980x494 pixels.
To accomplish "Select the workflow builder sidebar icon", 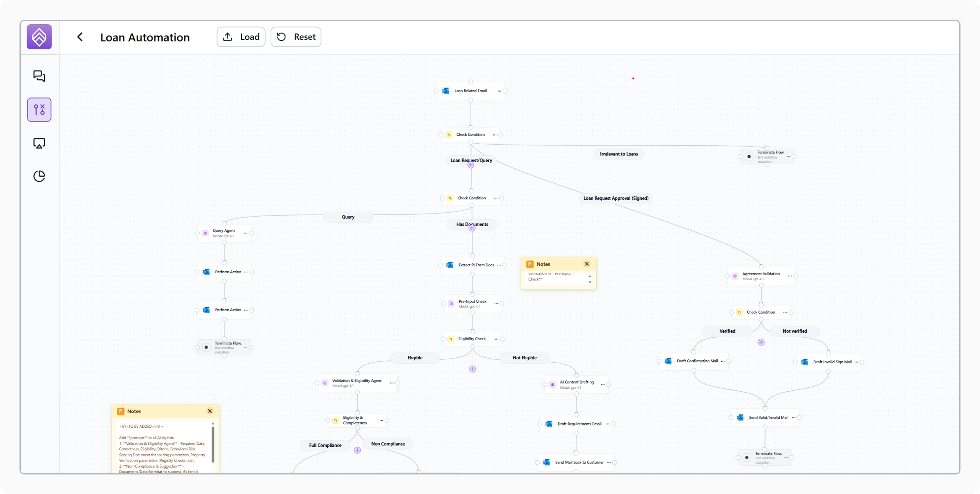I will click(39, 110).
